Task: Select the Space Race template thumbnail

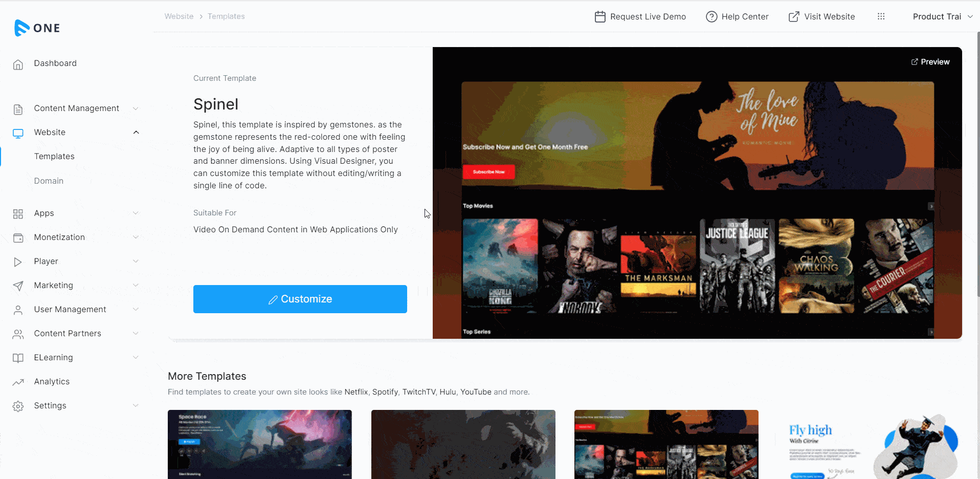Action: point(260,444)
